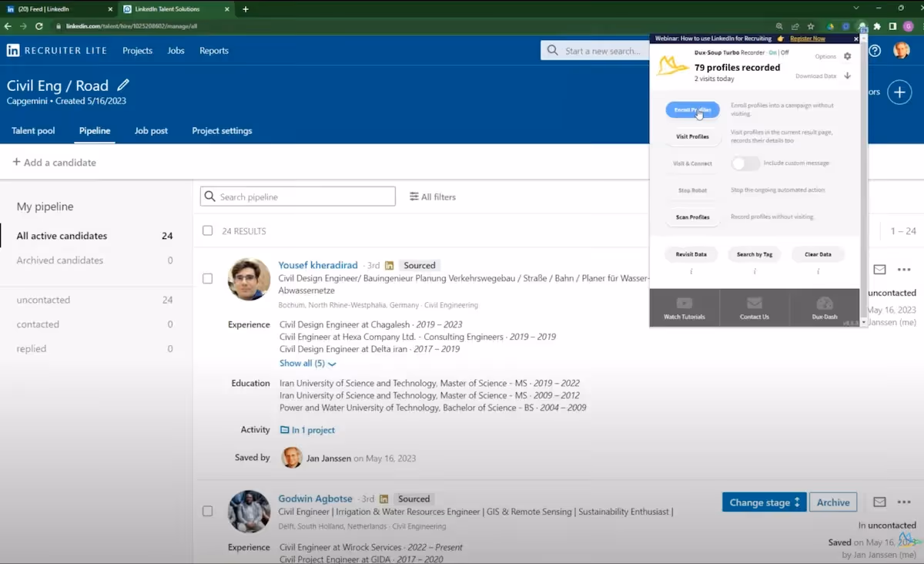Click the help question mark icon

[x=875, y=51]
